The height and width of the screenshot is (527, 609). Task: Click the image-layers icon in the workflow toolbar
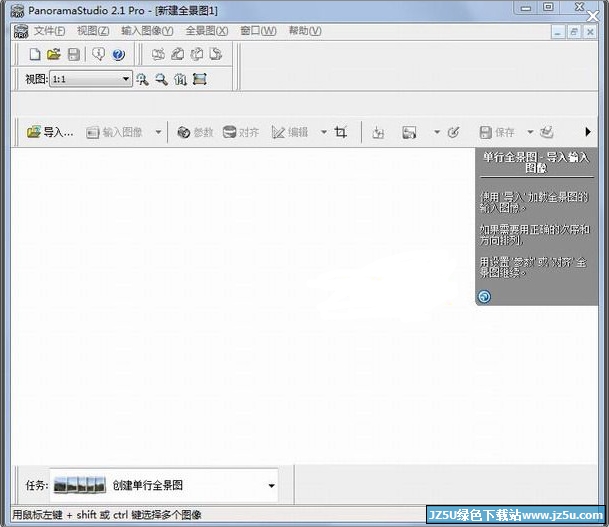pos(409,132)
